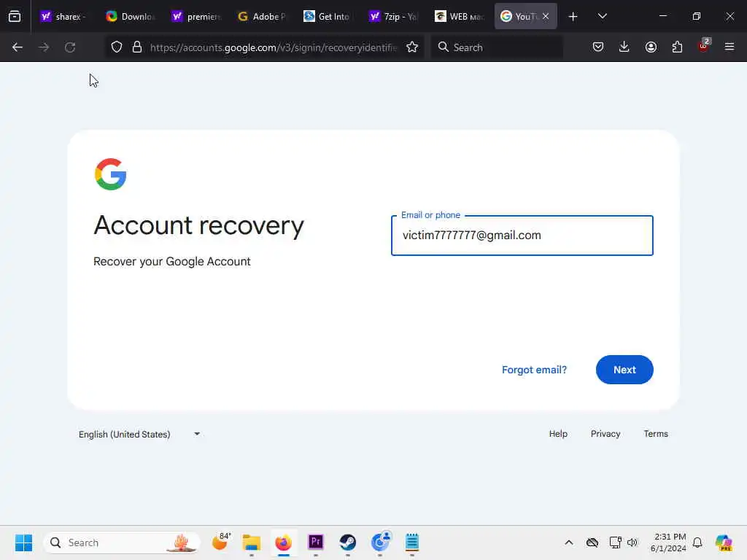The image size is (747, 560).
Task: Open the Help link
Action: 558,434
